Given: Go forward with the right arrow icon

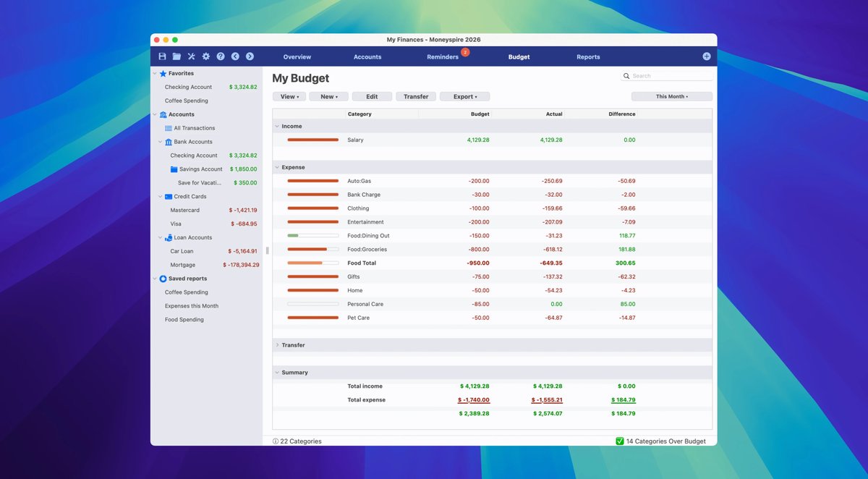Looking at the screenshot, I should point(250,56).
